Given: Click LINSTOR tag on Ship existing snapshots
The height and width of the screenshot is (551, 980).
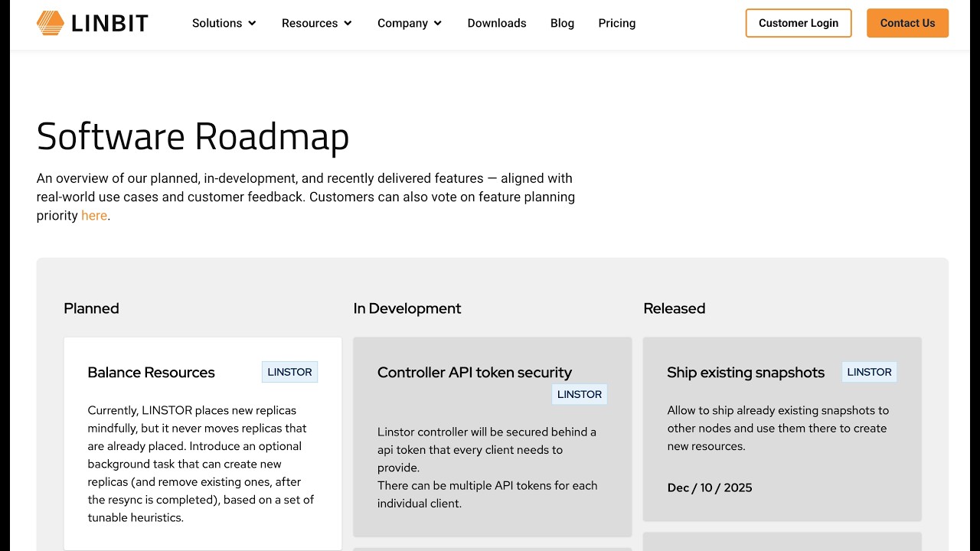Looking at the screenshot, I should 869,372.
